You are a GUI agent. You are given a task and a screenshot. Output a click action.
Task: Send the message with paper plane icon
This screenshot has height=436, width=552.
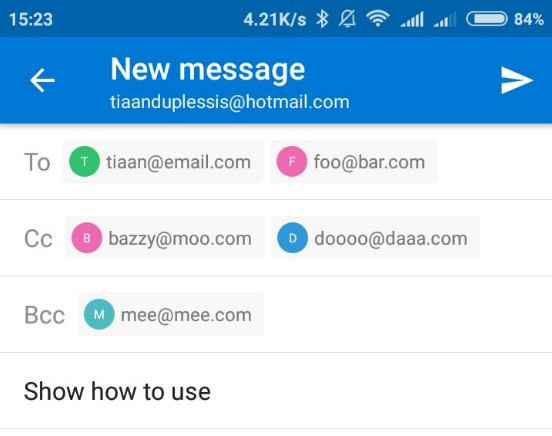516,81
